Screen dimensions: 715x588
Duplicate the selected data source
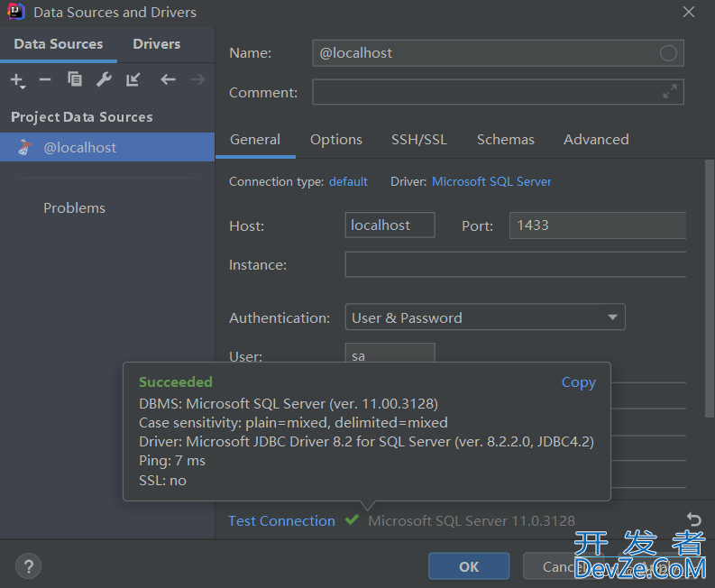(x=75, y=79)
